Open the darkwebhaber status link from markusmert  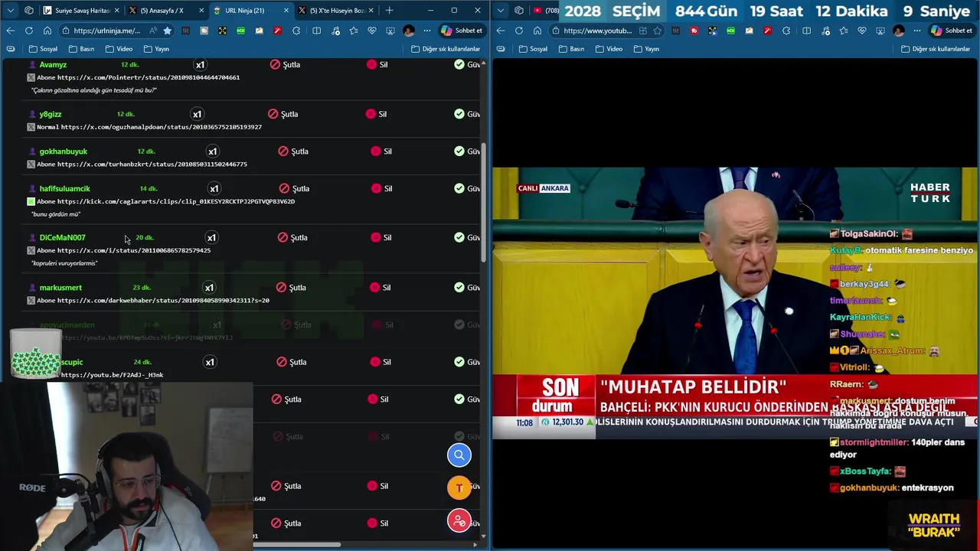[163, 300]
